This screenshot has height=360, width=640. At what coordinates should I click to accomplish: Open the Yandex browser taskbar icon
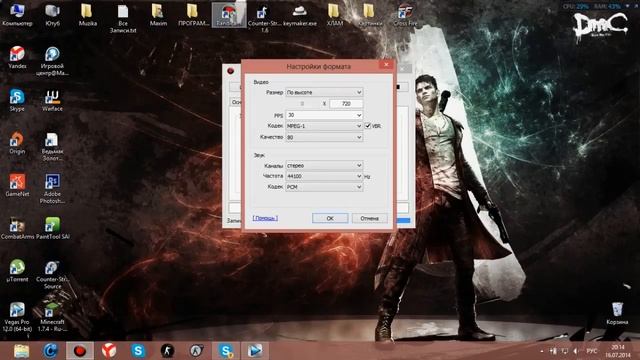click(109, 351)
